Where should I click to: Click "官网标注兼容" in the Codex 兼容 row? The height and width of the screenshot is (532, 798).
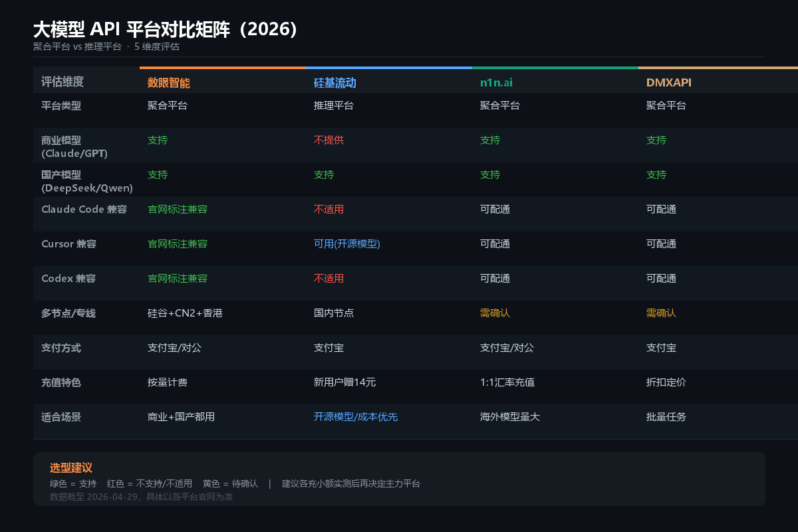pyautogui.click(x=178, y=278)
